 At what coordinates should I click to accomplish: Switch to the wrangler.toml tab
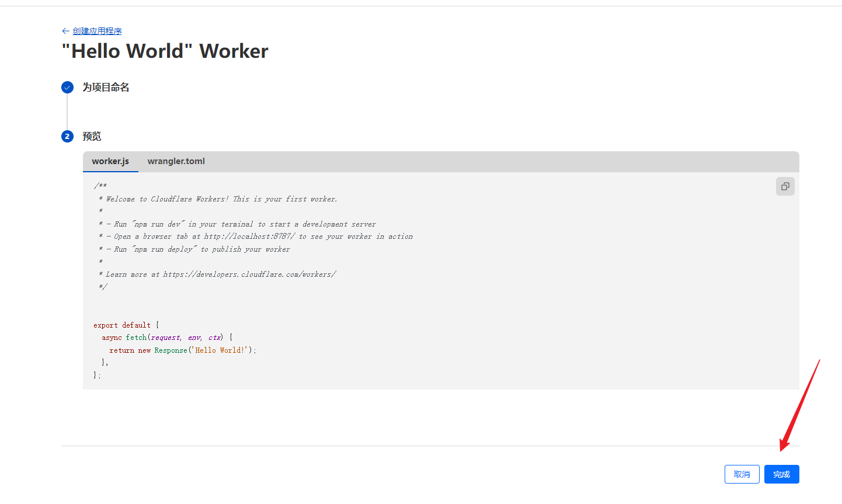point(176,161)
